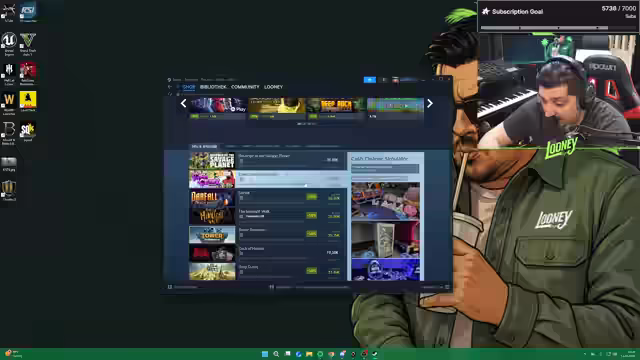
Task: Select the first highlighted tab above the game list
Action: 204,146
